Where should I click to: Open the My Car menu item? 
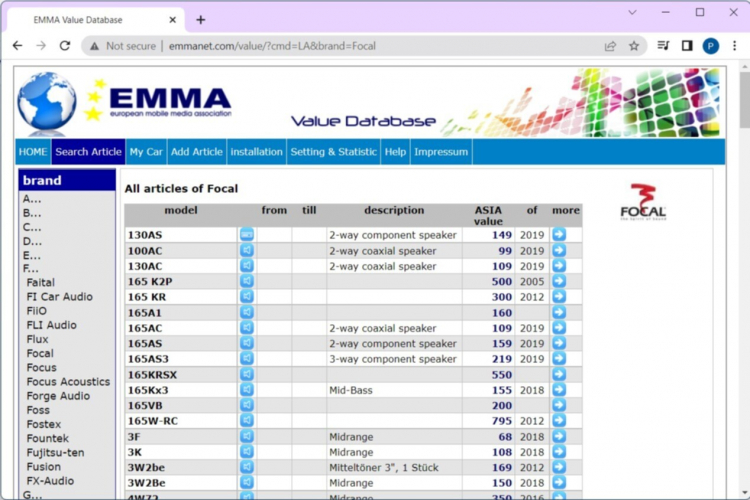(x=146, y=152)
